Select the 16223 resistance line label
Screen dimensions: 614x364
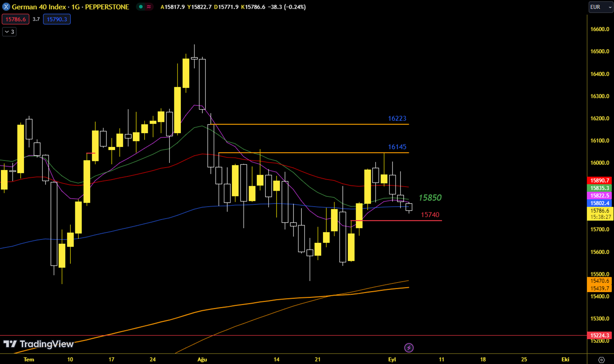point(397,119)
